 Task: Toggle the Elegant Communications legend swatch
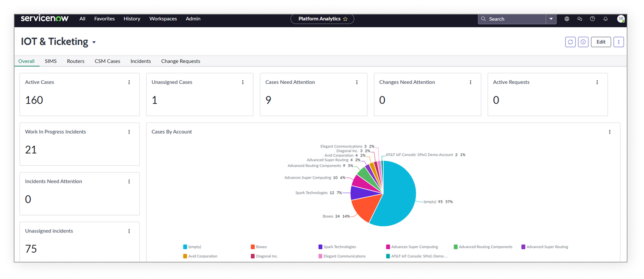point(320,256)
